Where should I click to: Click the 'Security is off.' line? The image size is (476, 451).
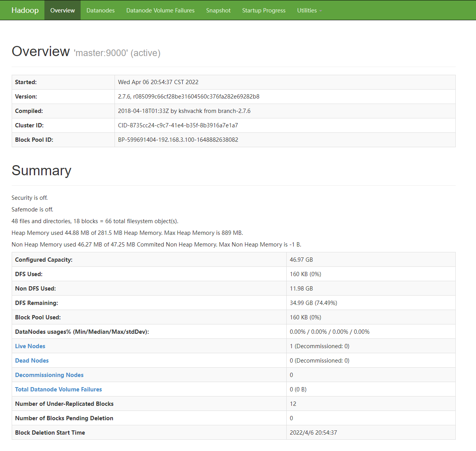click(x=30, y=198)
